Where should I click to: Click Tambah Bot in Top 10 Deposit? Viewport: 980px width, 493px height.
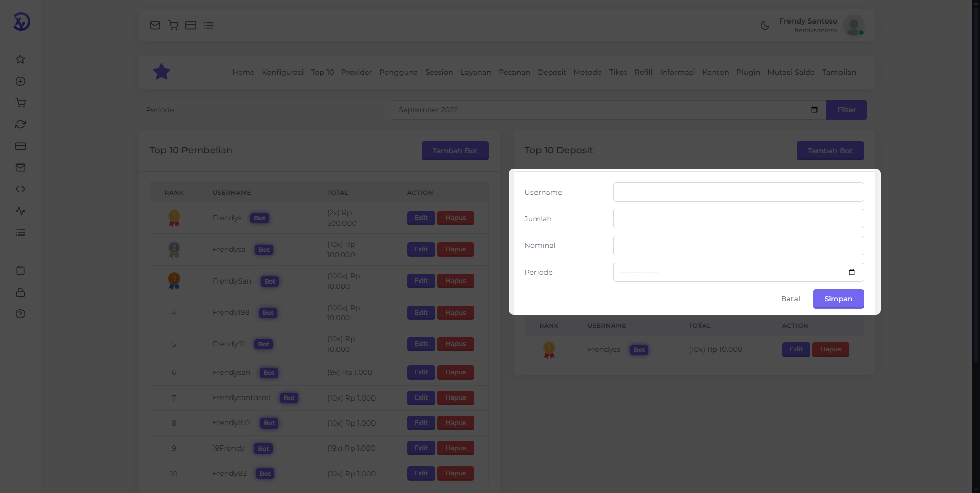pyautogui.click(x=830, y=151)
